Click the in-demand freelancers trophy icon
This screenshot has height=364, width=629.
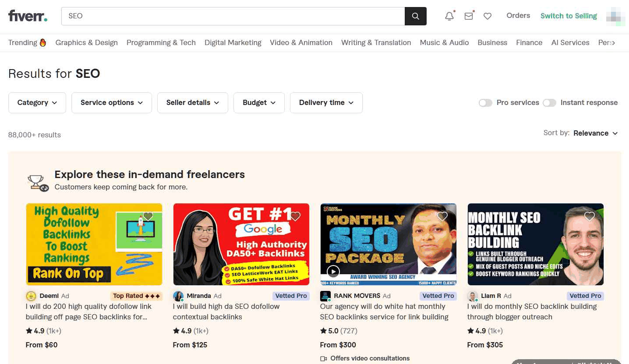[x=38, y=183]
